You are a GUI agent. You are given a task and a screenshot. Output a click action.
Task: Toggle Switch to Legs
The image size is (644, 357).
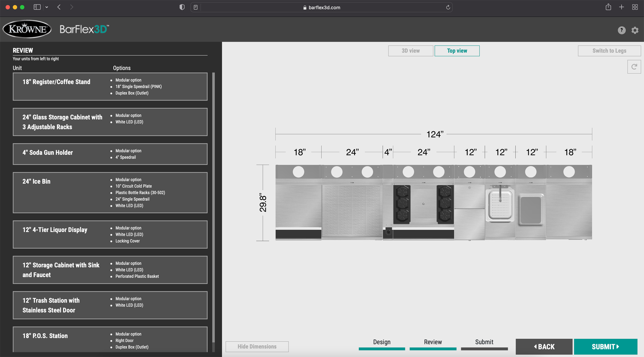coord(609,51)
